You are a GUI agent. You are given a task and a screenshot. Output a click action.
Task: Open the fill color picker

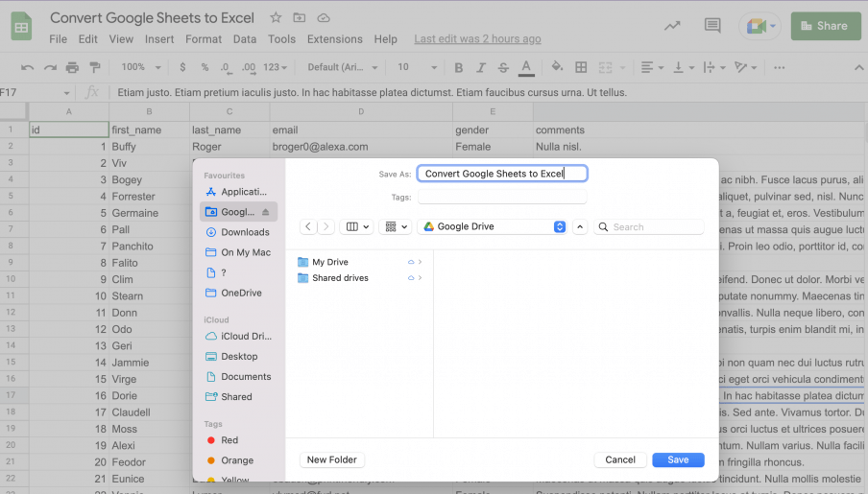point(557,67)
